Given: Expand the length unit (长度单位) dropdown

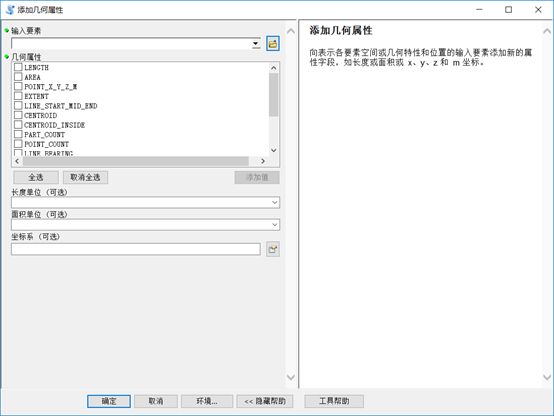Looking at the screenshot, I should point(275,203).
